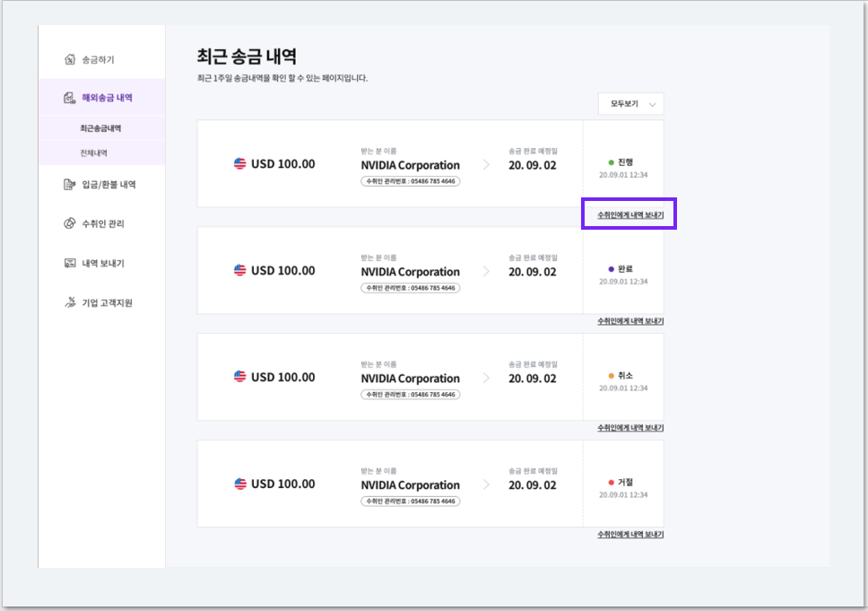Screen dimensions: 868x611
Task: Click the 최근 송금 내역 page heading
Action: tap(247, 57)
